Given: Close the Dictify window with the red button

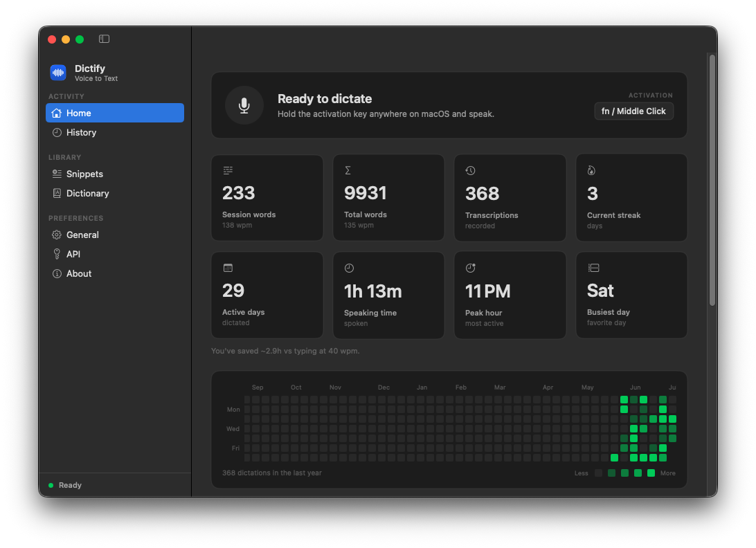Looking at the screenshot, I should (x=52, y=39).
